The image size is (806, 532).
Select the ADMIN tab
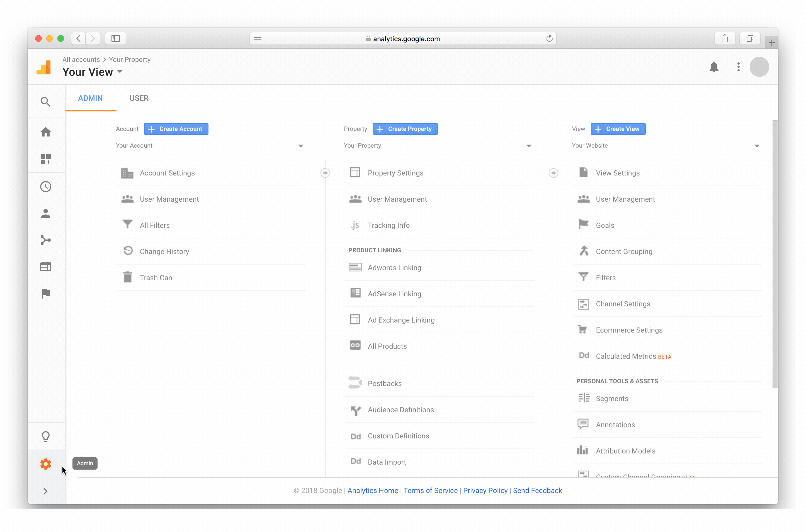pyautogui.click(x=90, y=98)
